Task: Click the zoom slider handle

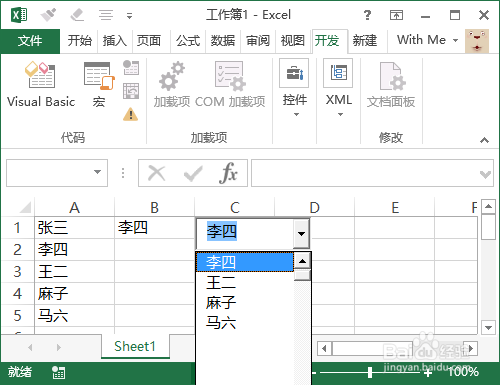Action: point(370,372)
